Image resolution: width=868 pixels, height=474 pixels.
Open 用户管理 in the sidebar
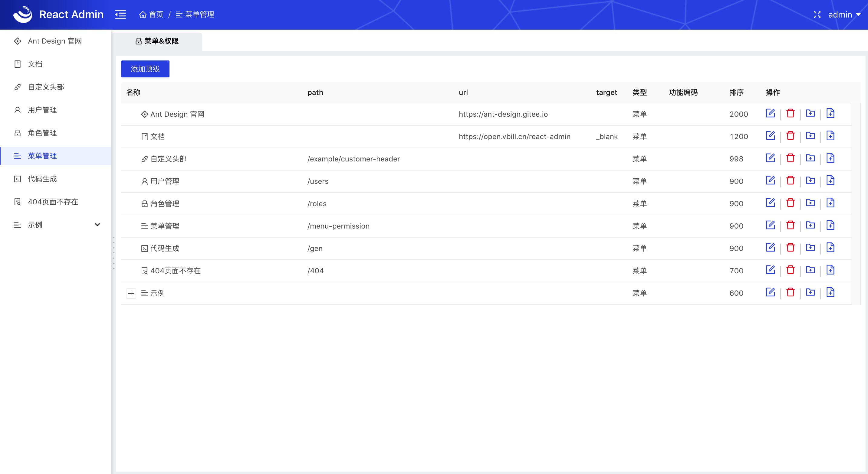pos(42,110)
